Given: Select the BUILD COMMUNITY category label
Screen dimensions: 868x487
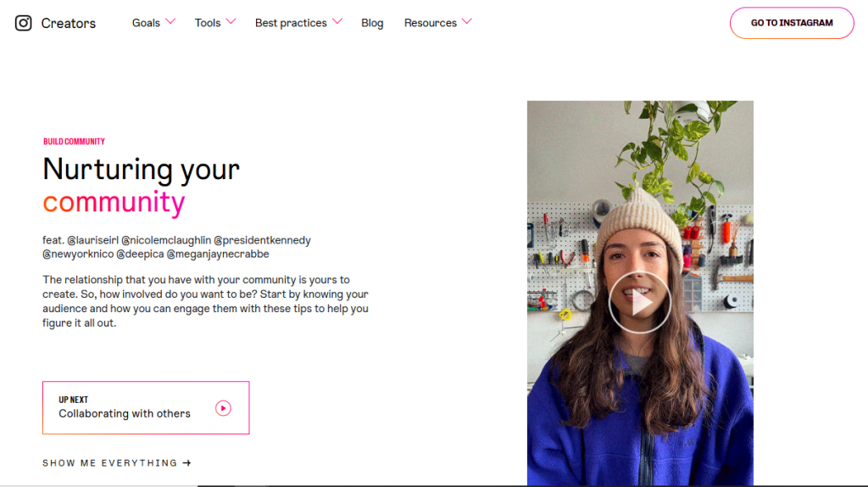Looking at the screenshot, I should click(x=75, y=142).
